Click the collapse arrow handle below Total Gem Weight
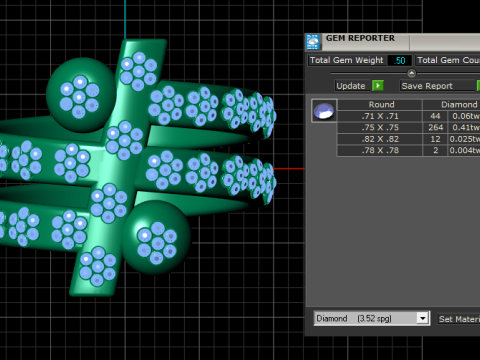 click(412, 73)
